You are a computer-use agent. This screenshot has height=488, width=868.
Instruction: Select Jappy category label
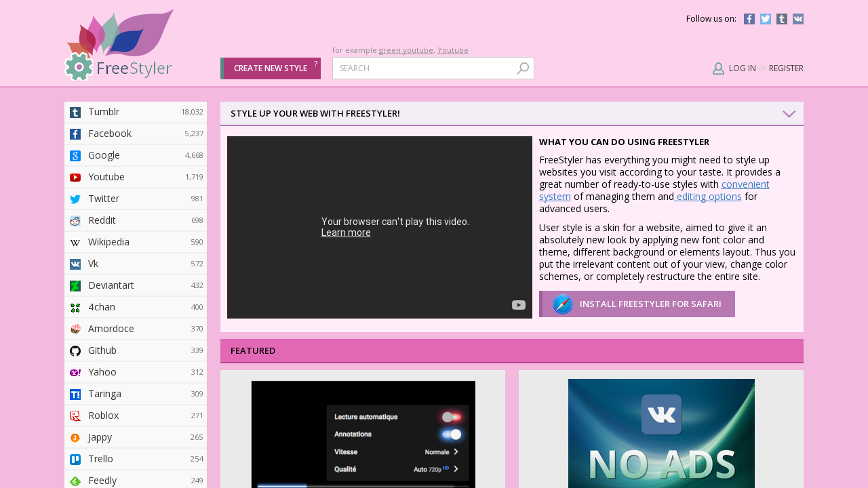[x=100, y=437]
